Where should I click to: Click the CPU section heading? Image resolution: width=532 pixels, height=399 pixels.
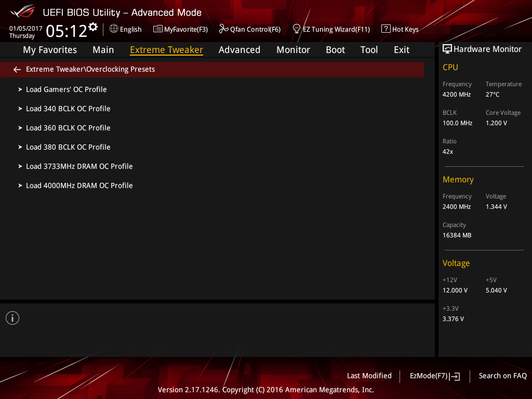tap(450, 67)
